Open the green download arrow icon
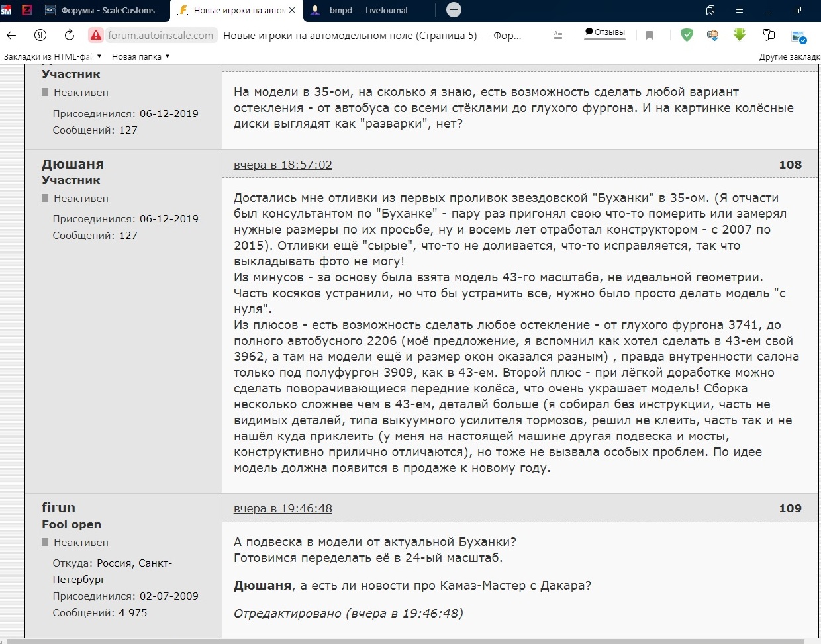This screenshot has height=644, width=821. click(x=740, y=35)
